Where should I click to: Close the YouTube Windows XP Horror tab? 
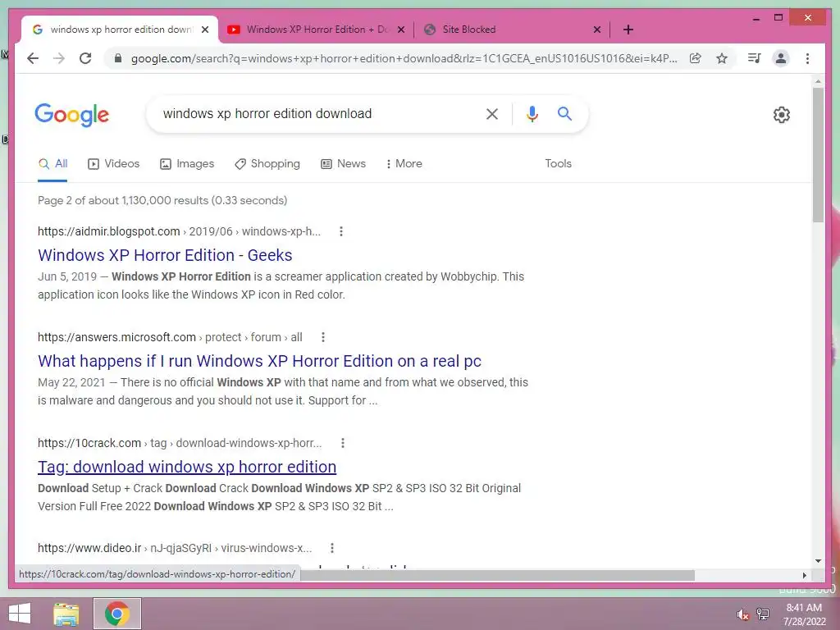(400, 30)
